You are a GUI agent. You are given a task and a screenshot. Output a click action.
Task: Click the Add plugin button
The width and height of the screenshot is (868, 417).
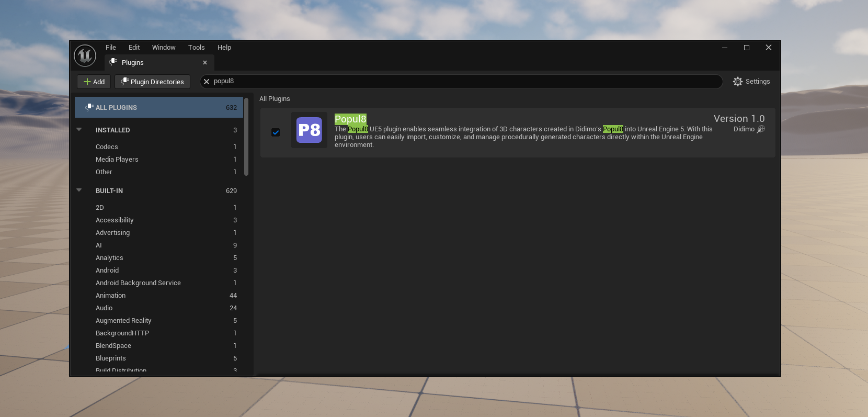click(x=94, y=82)
